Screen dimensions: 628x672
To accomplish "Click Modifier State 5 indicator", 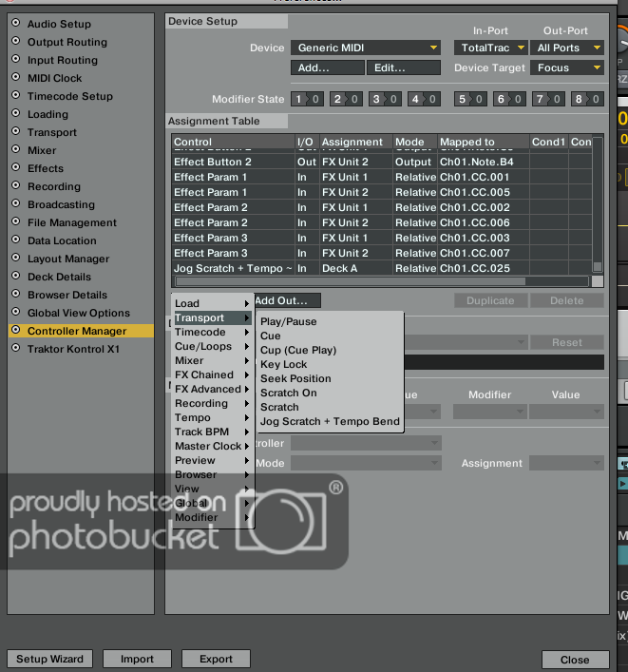I will click(470, 99).
